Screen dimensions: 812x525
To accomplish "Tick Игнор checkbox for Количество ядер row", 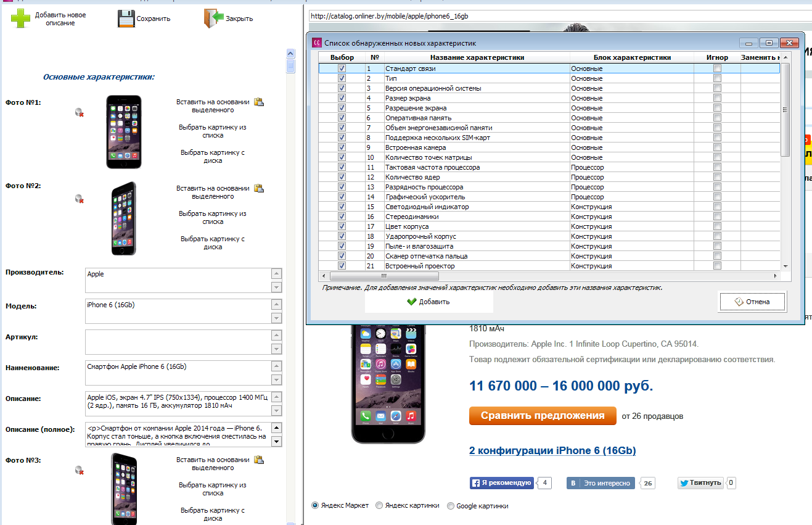I will tap(717, 177).
